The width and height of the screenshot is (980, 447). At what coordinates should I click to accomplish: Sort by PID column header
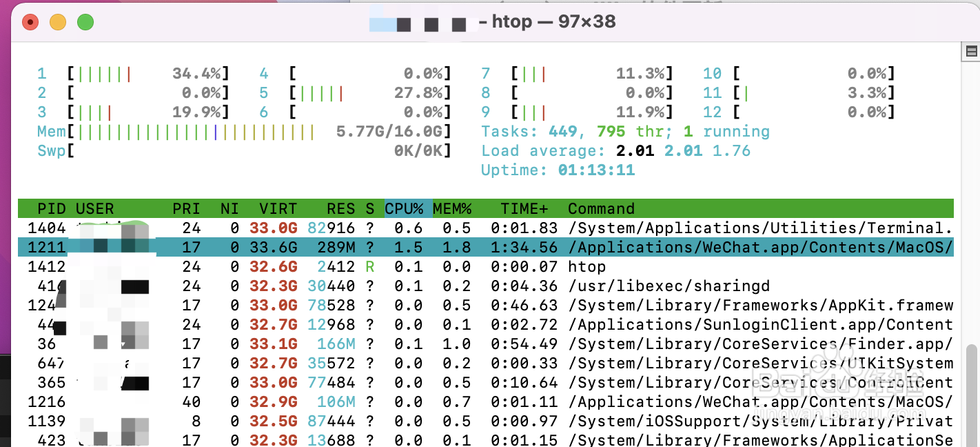point(52,208)
